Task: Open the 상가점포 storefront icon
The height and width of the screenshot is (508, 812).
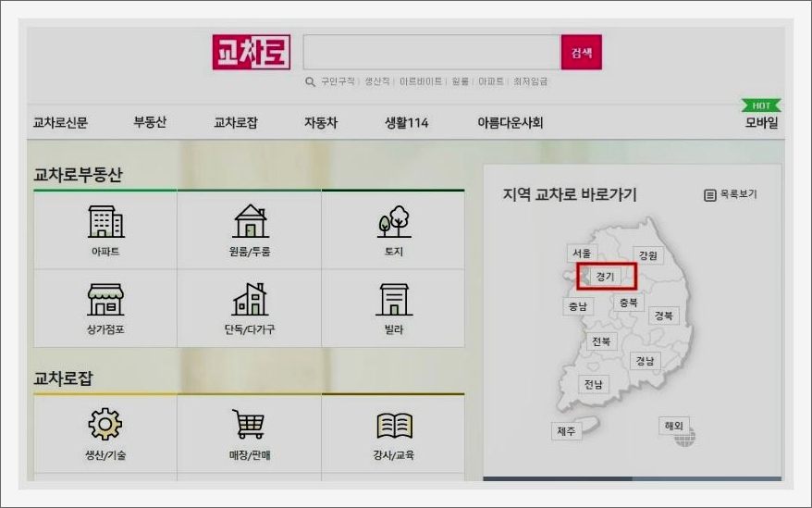Action: (105, 300)
